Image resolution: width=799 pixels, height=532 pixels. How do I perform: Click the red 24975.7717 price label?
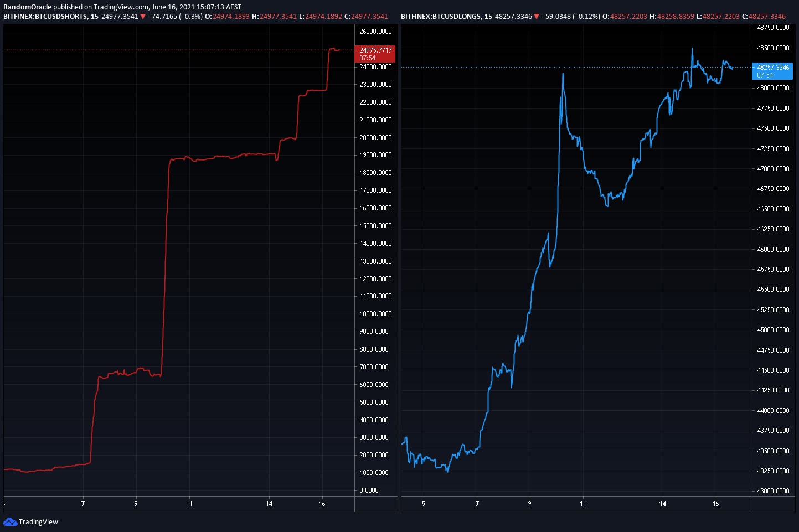point(375,54)
